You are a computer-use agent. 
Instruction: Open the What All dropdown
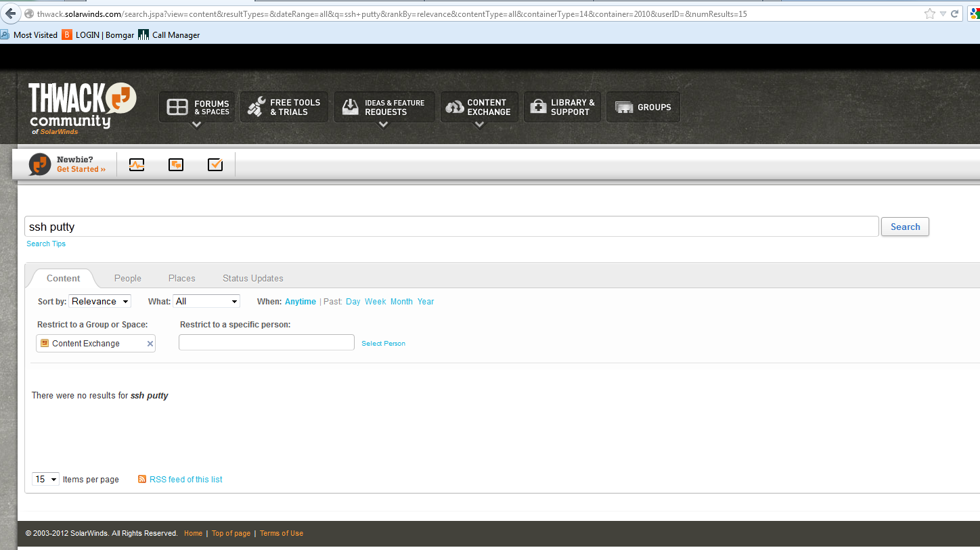coord(206,301)
